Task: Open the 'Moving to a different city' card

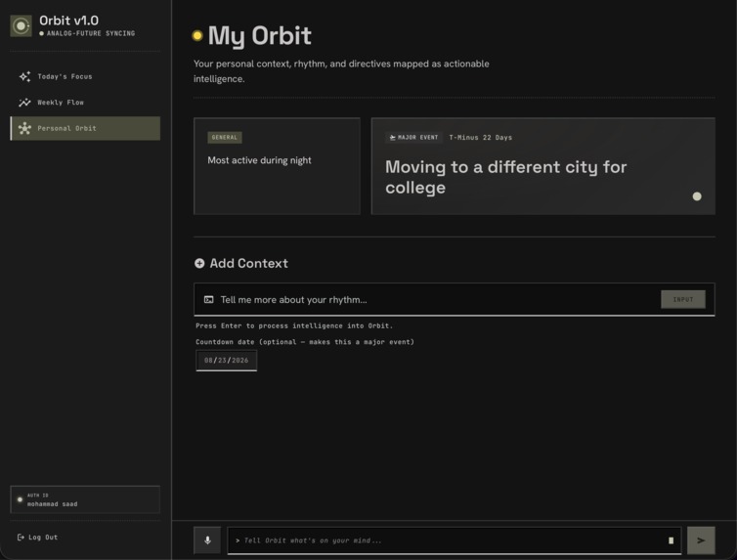Action: 543,166
